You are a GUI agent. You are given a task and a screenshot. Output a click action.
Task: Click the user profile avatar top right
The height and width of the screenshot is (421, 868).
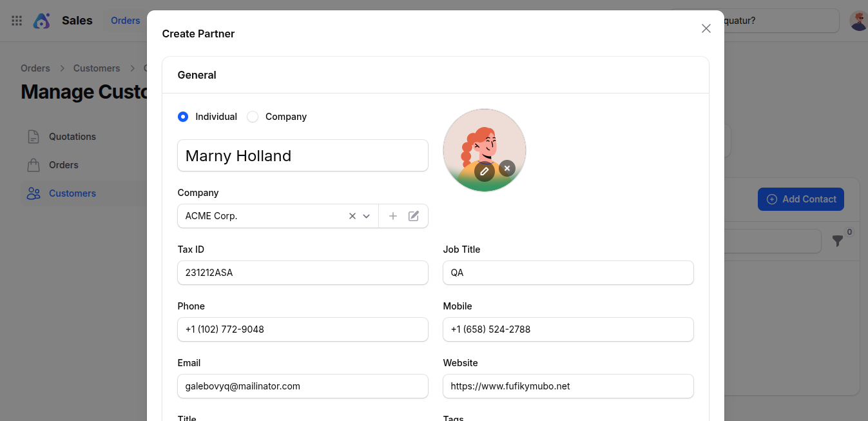pos(858,20)
